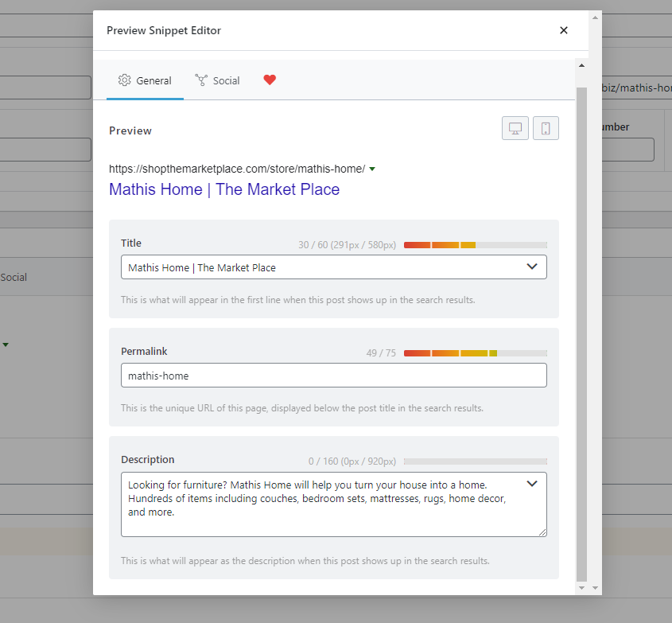
Task: Click the gear icon on the General tab
Action: tap(124, 80)
